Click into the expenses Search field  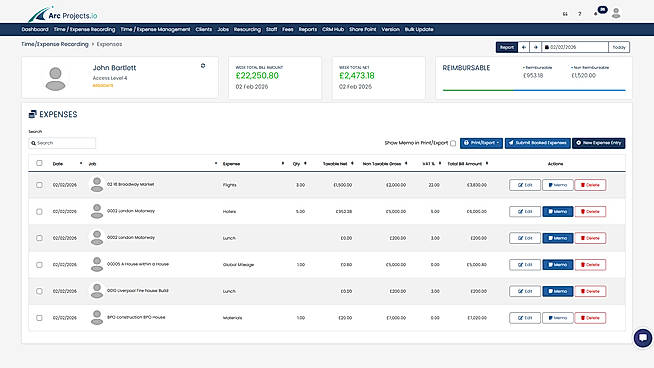pyautogui.click(x=62, y=143)
